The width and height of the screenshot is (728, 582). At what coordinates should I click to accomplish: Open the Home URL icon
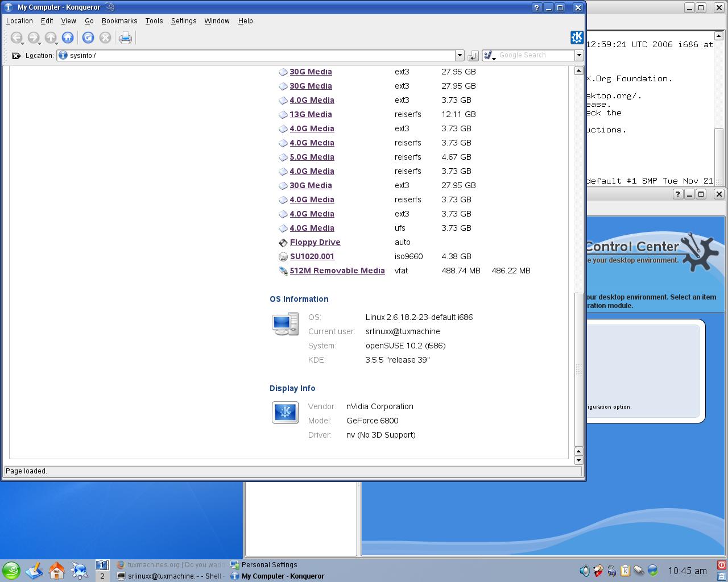[68, 38]
